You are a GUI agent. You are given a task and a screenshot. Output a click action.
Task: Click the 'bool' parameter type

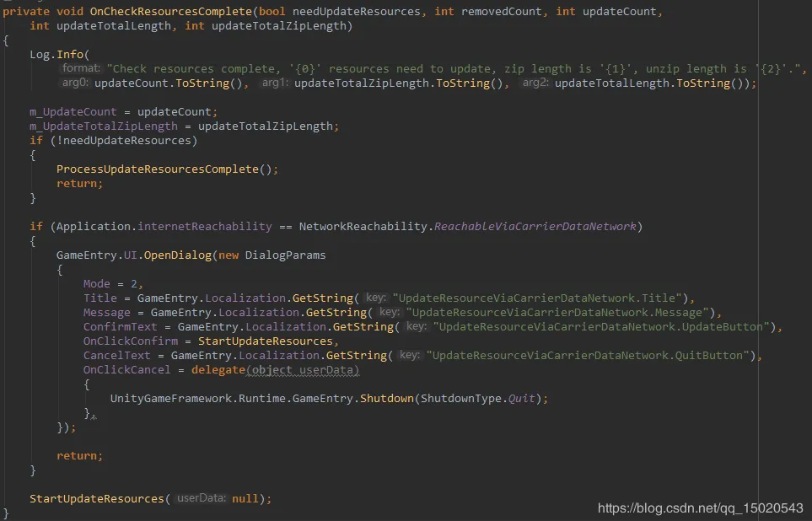point(272,12)
